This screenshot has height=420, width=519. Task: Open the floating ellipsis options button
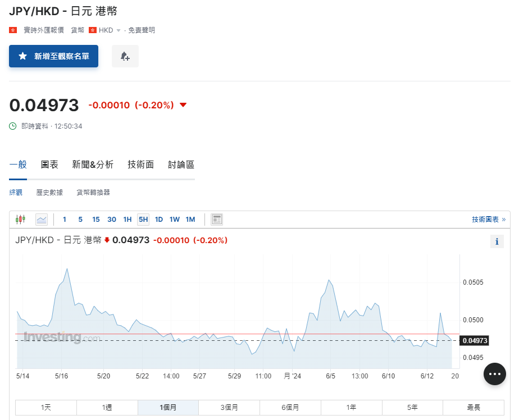(x=494, y=373)
